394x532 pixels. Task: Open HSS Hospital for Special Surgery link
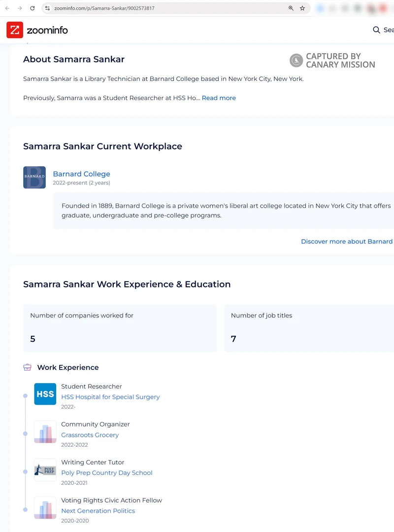pyautogui.click(x=110, y=397)
